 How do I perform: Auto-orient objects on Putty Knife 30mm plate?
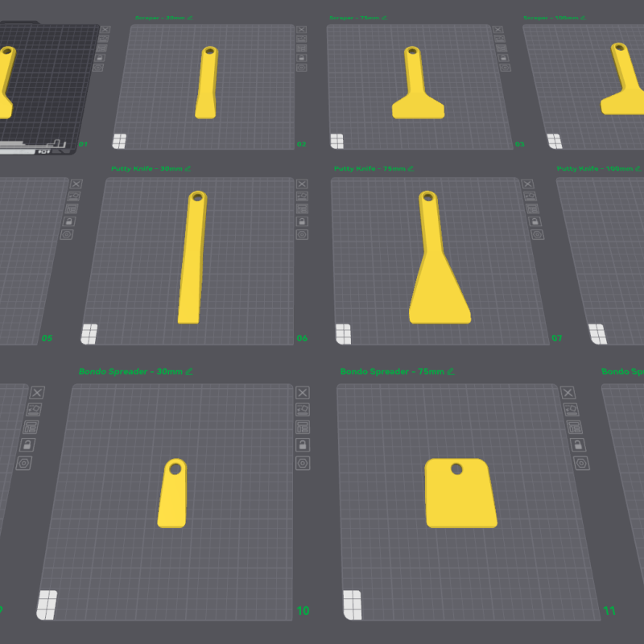pyautogui.click(x=302, y=196)
